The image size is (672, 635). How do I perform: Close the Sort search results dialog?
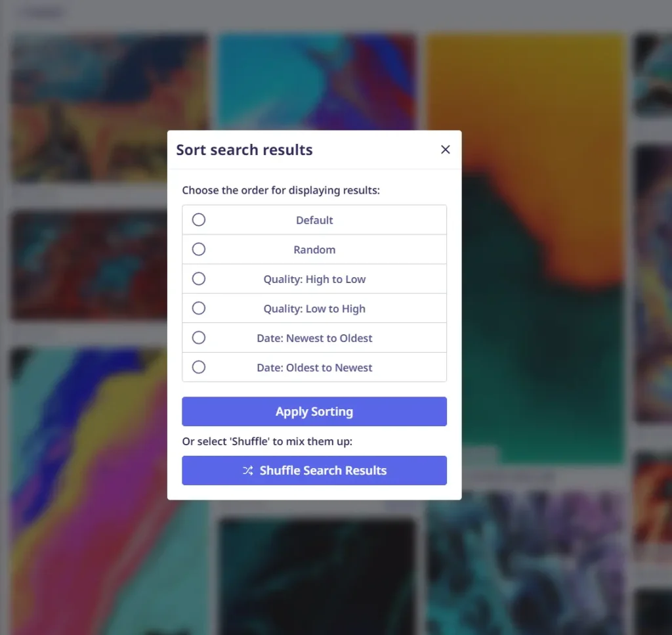[445, 149]
